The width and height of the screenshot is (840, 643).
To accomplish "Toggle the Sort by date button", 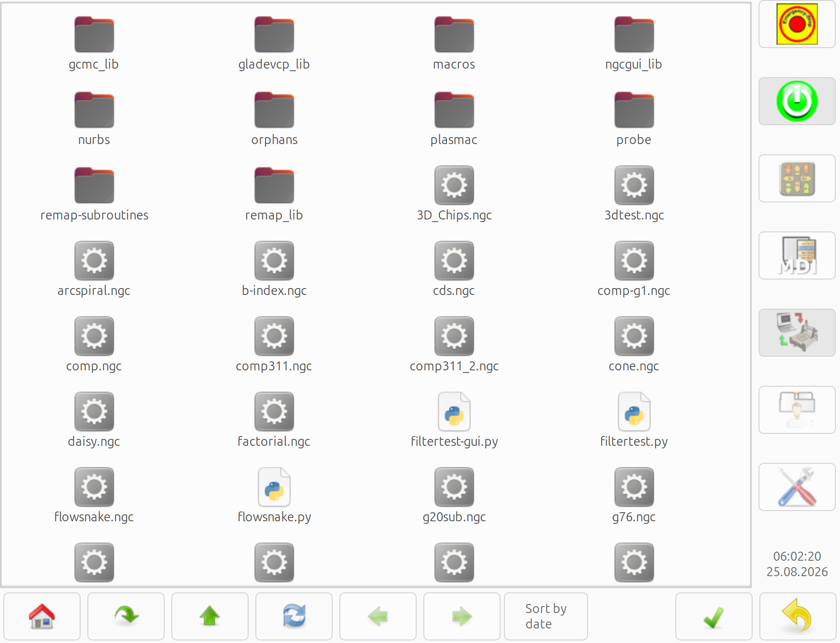I will (x=546, y=616).
